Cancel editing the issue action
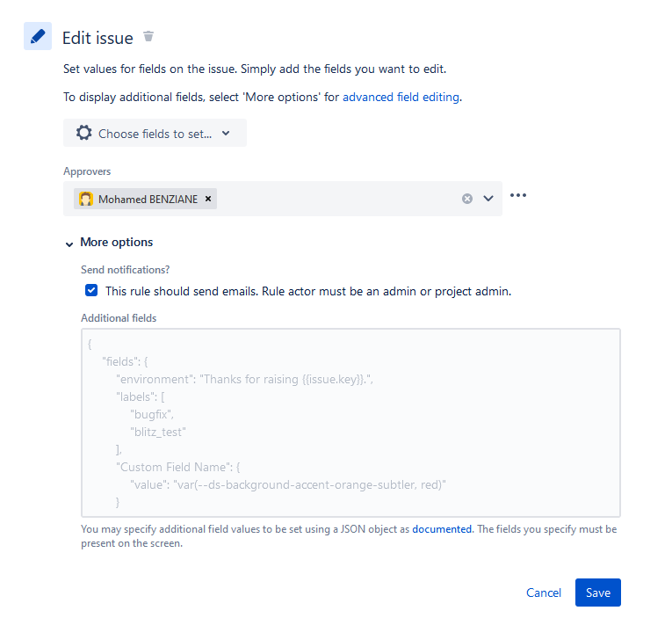Viewport: 672px width, 618px height. click(544, 593)
